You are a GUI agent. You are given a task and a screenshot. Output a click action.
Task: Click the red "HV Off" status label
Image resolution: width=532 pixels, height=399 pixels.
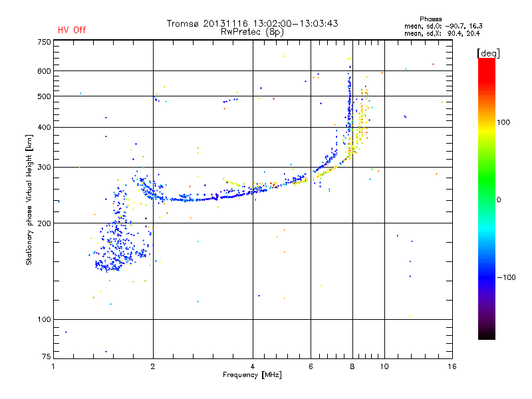coord(72,30)
